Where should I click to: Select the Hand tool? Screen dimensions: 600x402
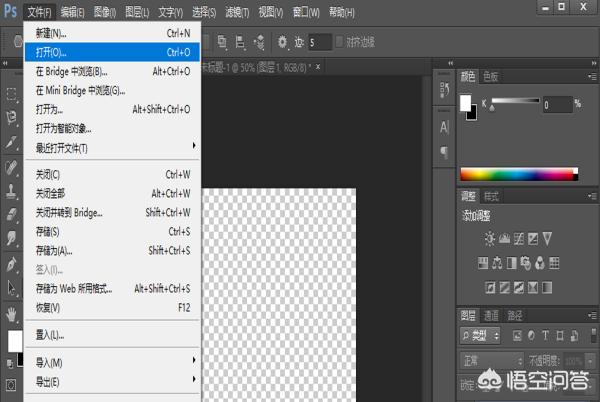point(11,314)
